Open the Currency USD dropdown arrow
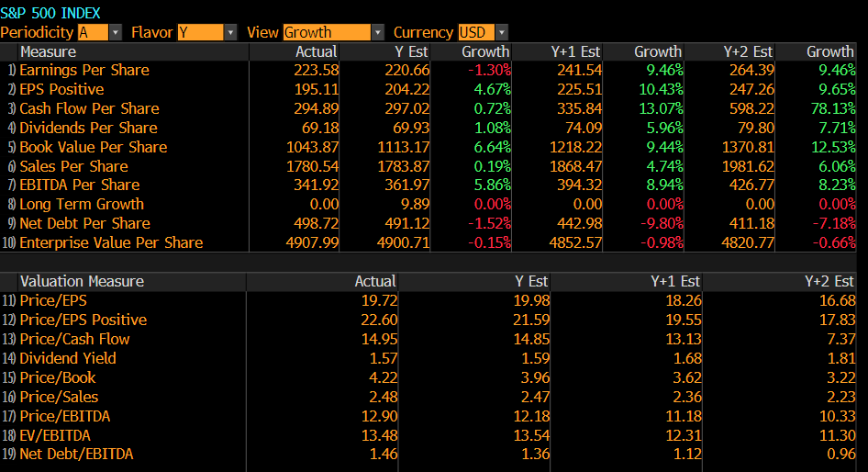The width and height of the screenshot is (868, 472). coord(502,33)
